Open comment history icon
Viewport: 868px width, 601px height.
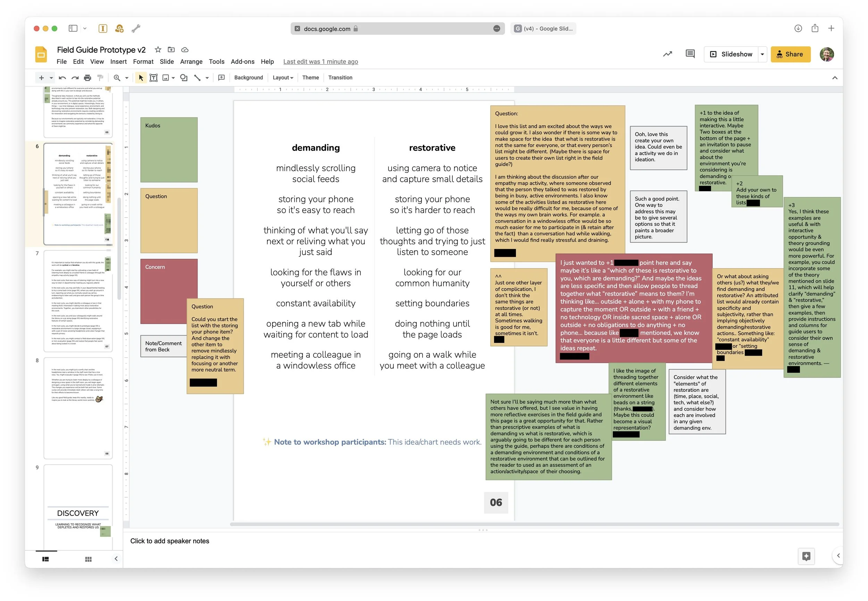[x=690, y=54]
